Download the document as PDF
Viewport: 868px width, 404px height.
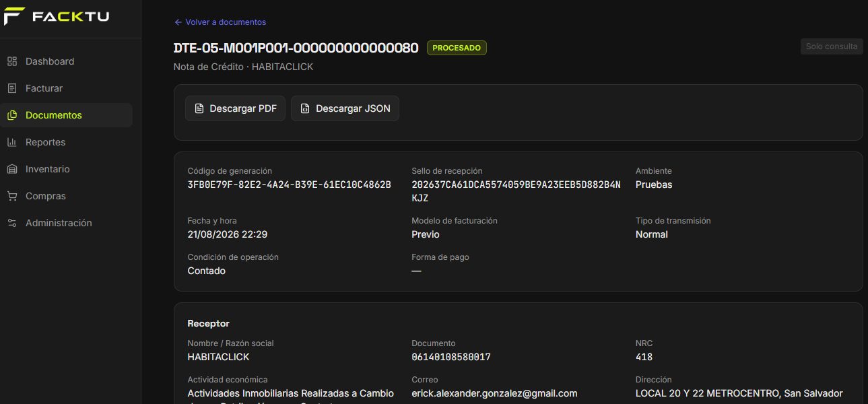[236, 108]
